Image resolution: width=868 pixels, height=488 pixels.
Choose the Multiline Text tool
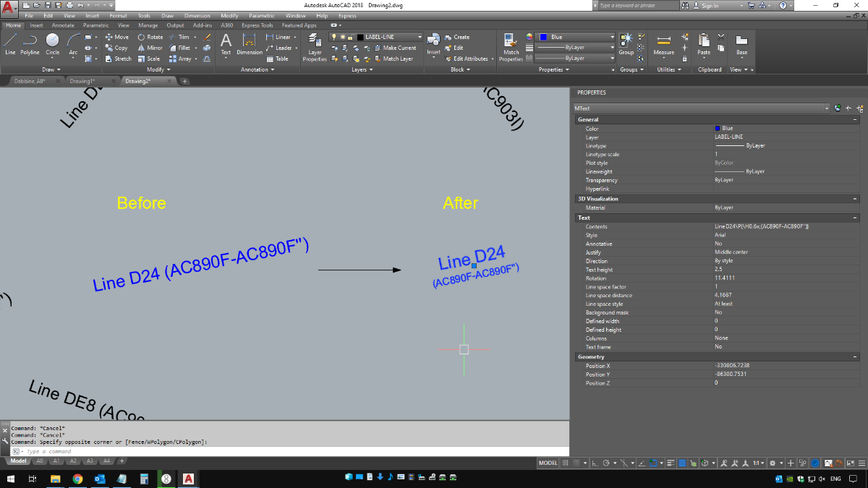(226, 45)
